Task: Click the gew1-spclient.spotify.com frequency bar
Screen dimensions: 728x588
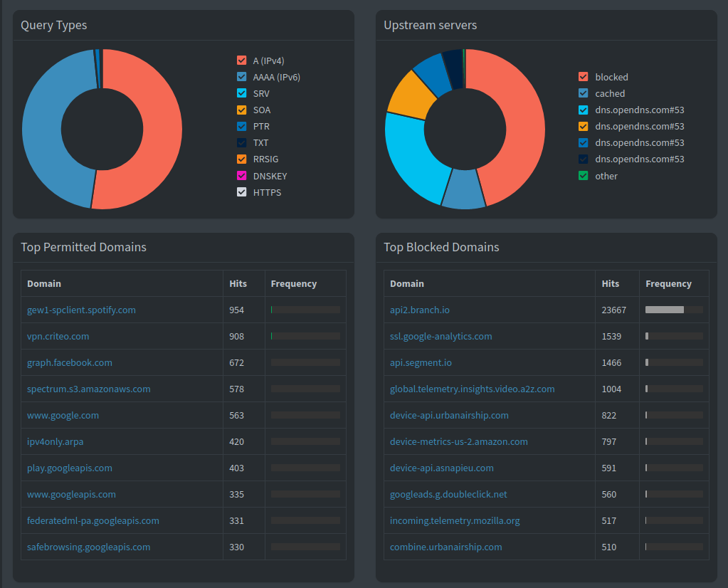Action: coord(305,310)
